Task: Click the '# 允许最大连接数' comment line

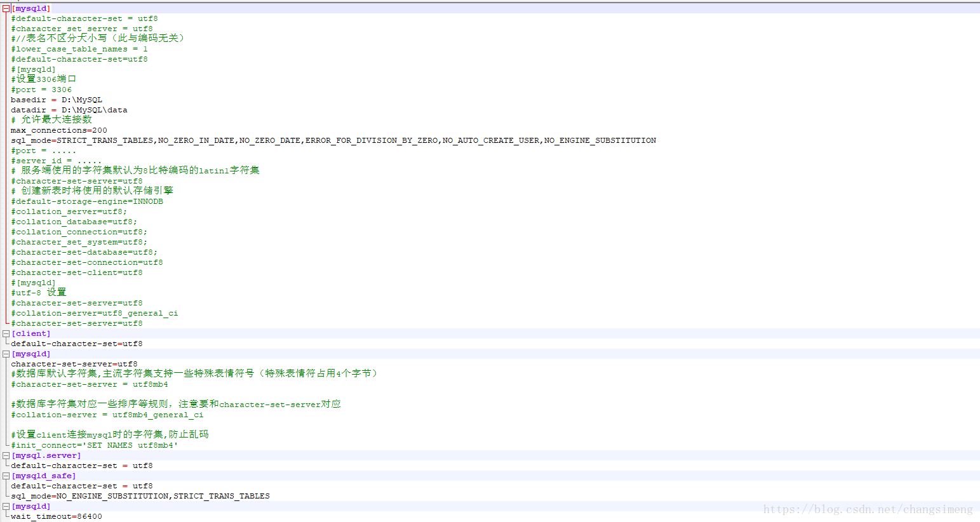Action: (x=51, y=119)
